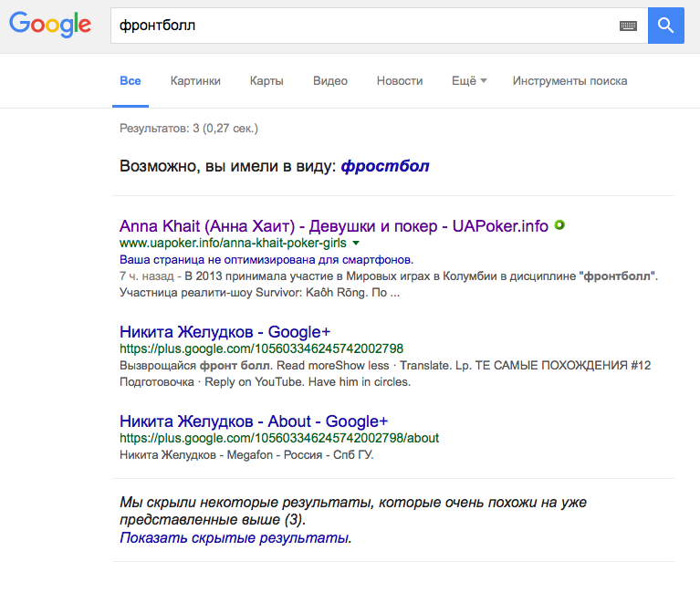Expand the arrow next to uapoker.info URL
Viewport: 700px width, 603px height.
(356, 244)
